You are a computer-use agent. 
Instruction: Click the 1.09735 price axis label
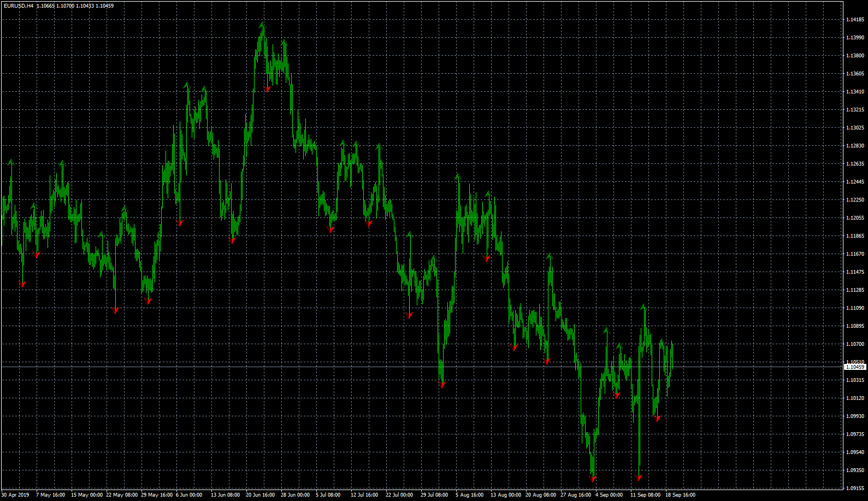(x=855, y=434)
